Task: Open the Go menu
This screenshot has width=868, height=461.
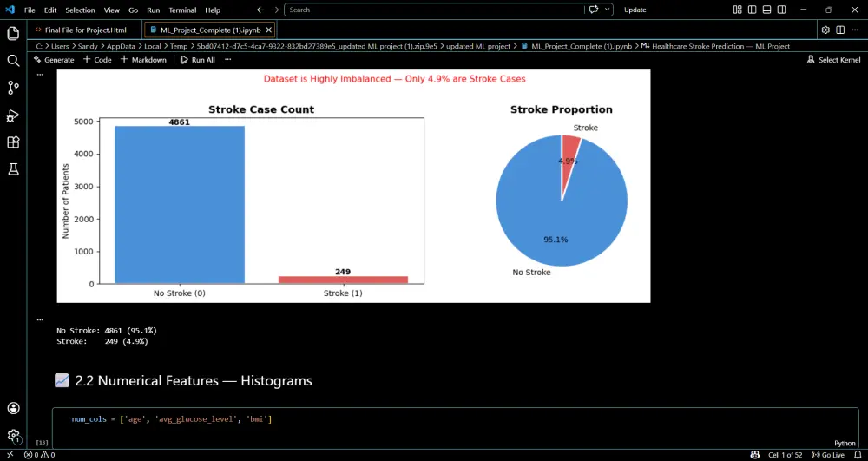Action: [133, 10]
